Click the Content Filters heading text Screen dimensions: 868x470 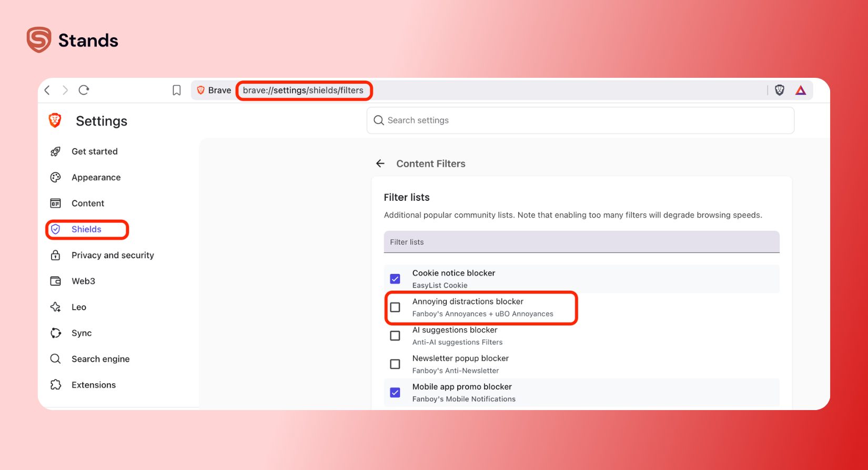pyautogui.click(x=431, y=164)
